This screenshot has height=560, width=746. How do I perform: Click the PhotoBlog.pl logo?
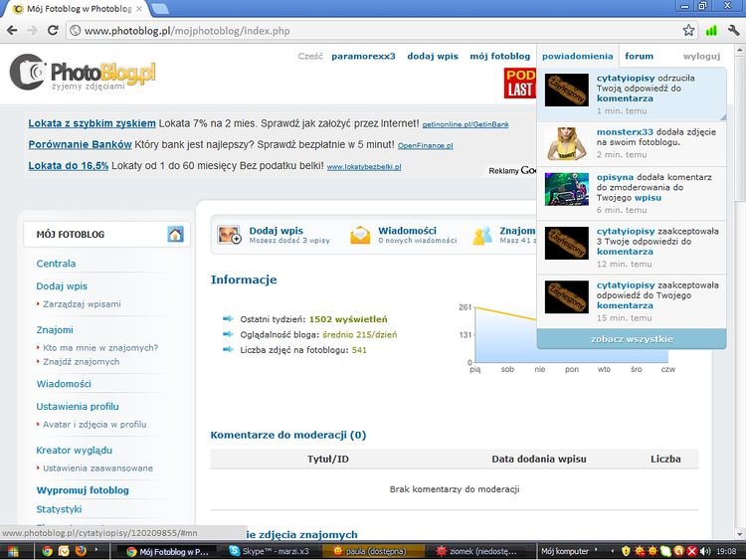83,73
